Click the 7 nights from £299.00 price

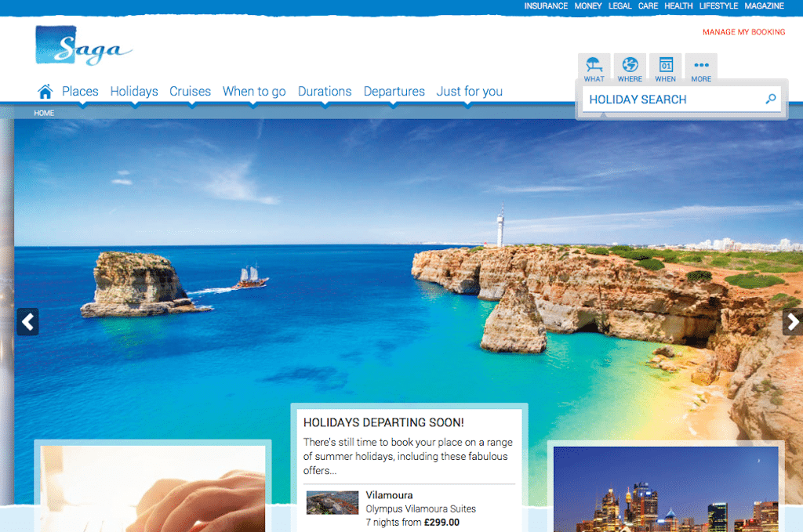412,523
